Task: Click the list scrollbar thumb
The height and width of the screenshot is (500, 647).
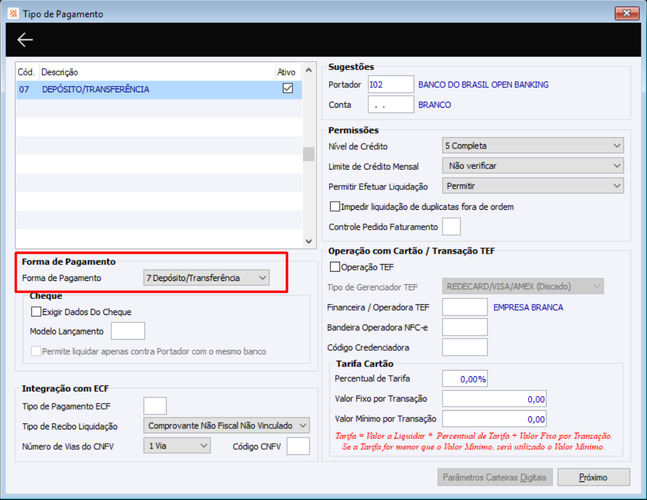Action: click(x=309, y=154)
